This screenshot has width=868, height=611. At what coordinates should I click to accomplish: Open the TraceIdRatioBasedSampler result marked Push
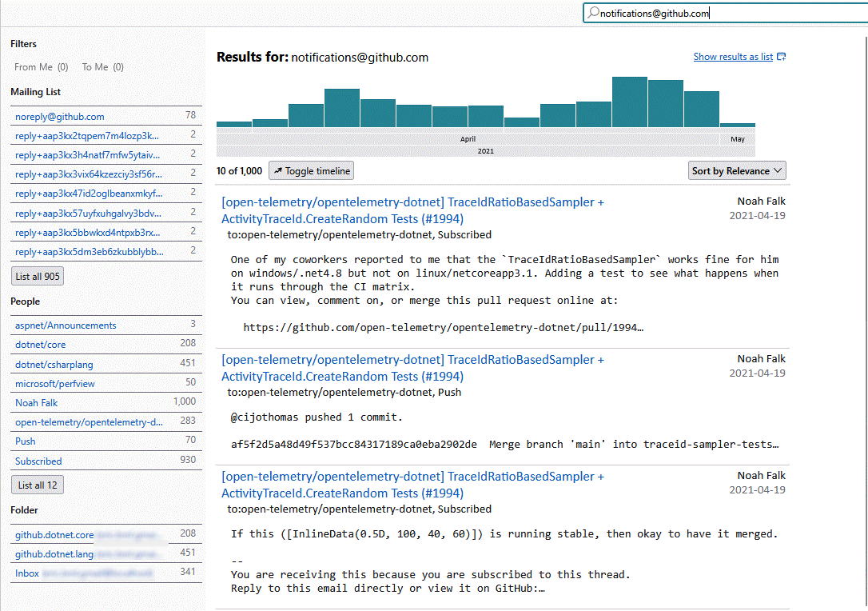point(412,368)
